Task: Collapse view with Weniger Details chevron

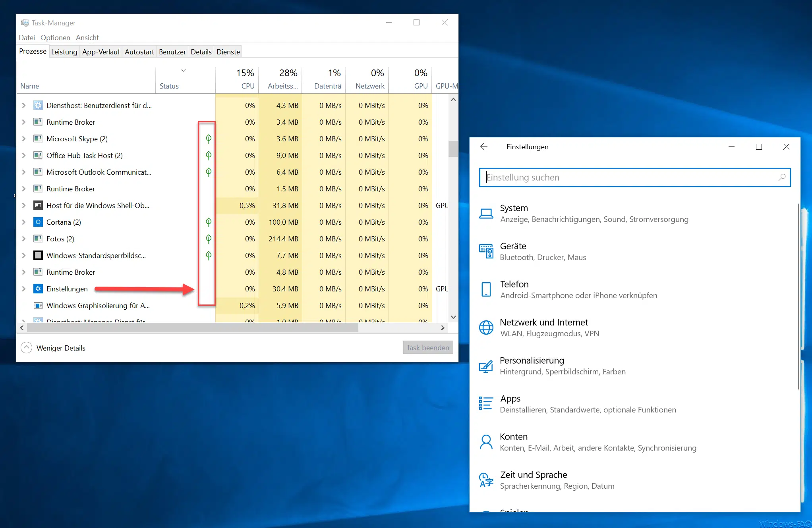Action: tap(26, 348)
